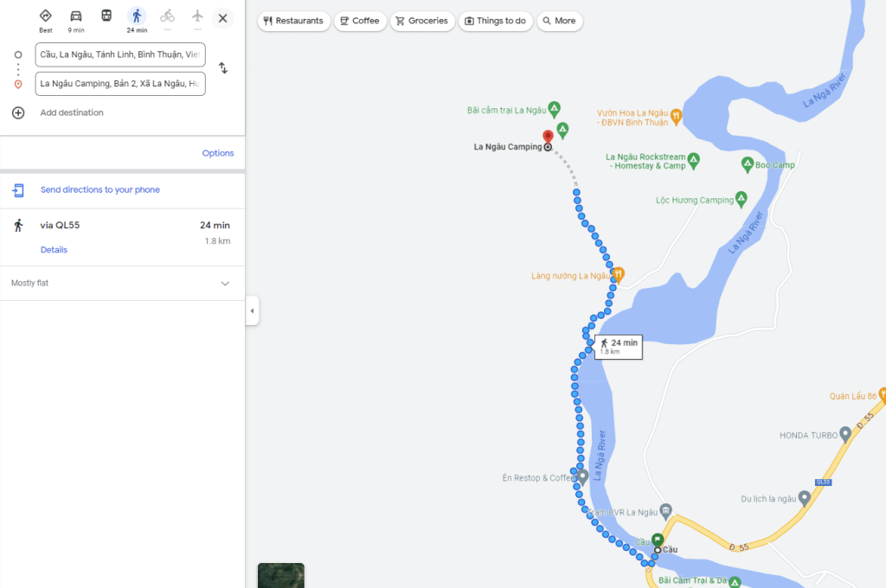Switch to satellite layer thumbnail
Viewport: 886px width, 588px height.
281,575
